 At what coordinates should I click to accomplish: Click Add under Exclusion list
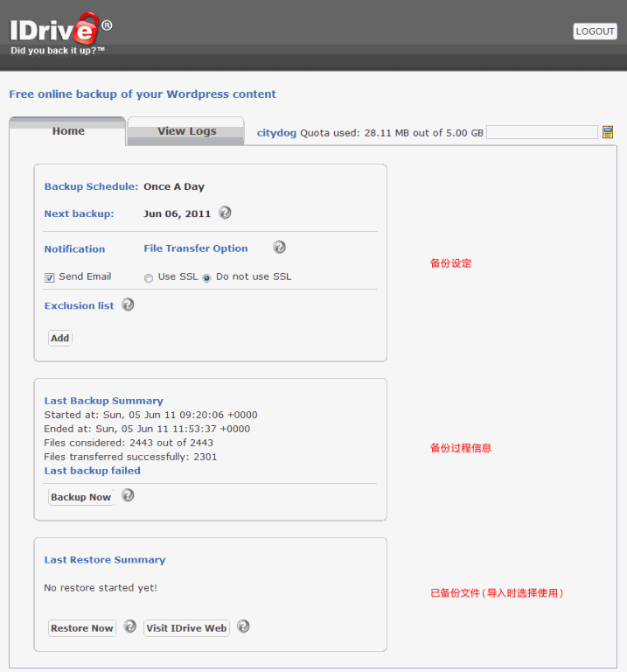(59, 338)
